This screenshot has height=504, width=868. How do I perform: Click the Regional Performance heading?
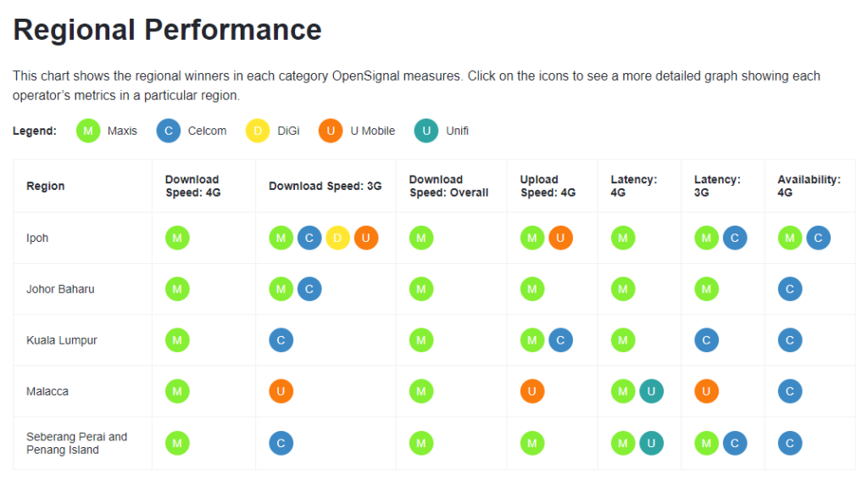167,30
